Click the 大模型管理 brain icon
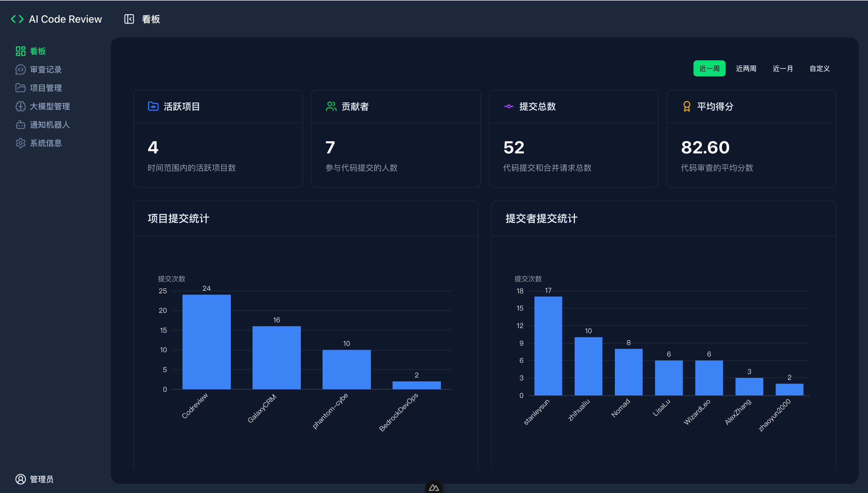This screenshot has height=493, width=868. coord(20,106)
